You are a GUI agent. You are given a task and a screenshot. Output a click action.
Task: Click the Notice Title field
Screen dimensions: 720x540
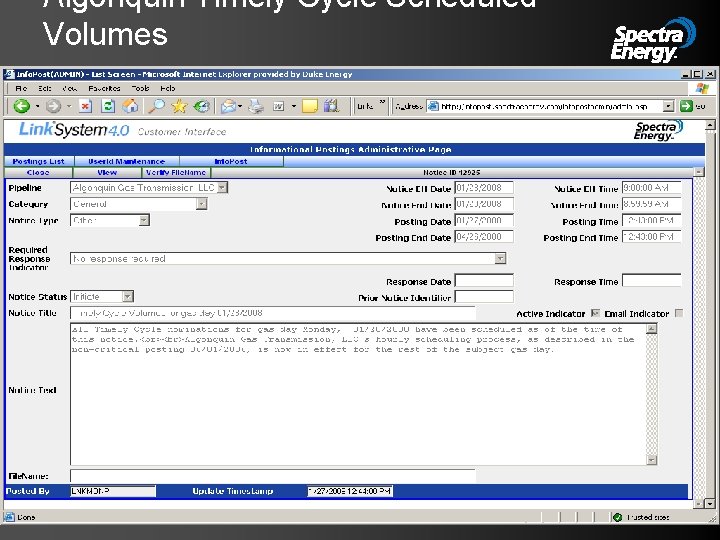[273, 313]
